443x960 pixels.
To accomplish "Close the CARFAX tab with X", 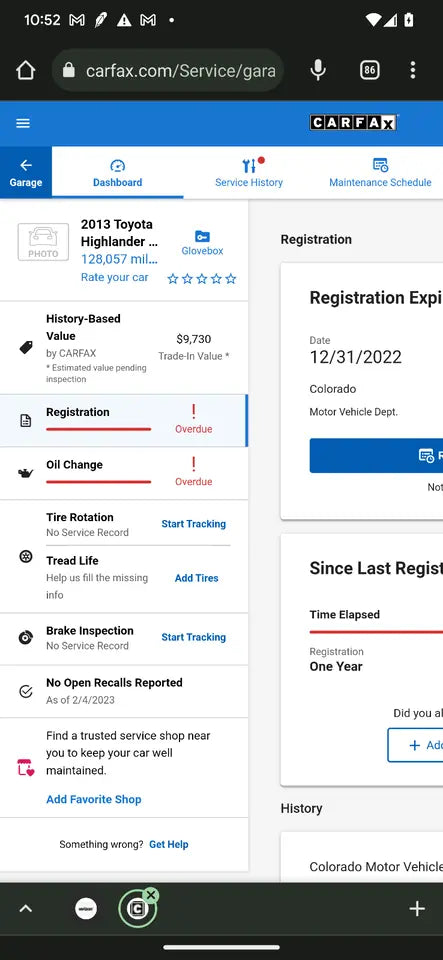I will (x=151, y=895).
